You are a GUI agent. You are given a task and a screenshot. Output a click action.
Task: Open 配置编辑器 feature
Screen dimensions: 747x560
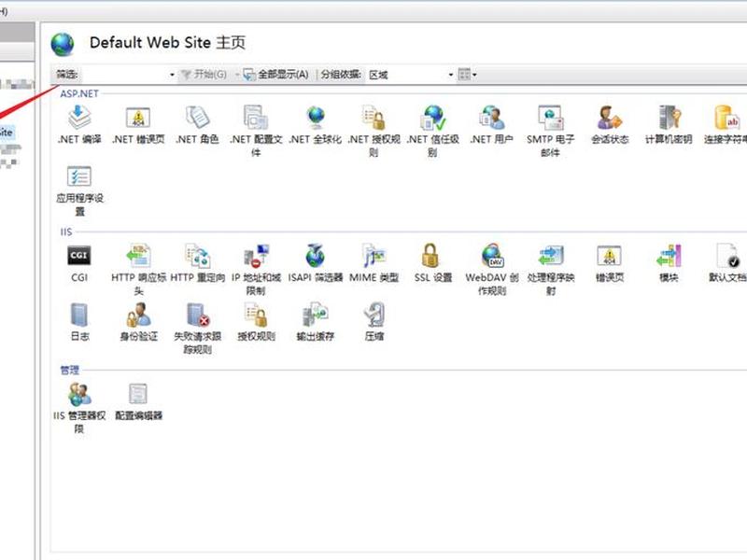(138, 401)
